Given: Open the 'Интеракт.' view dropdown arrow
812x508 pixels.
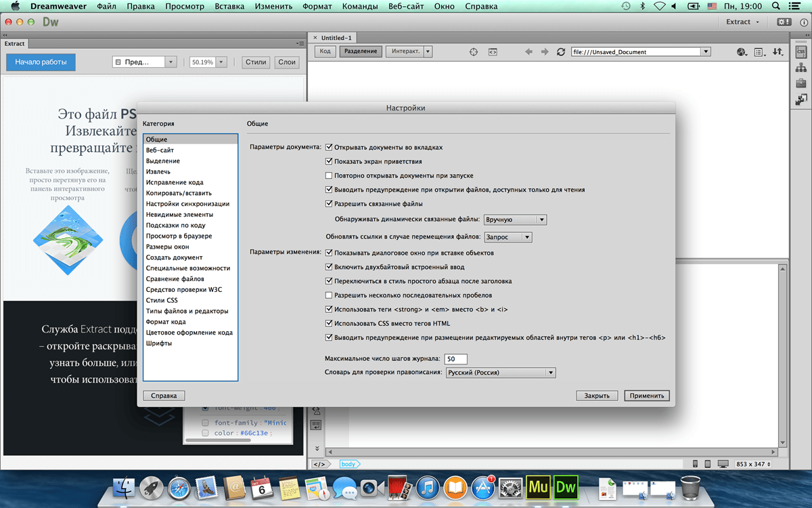Looking at the screenshot, I should tap(428, 51).
